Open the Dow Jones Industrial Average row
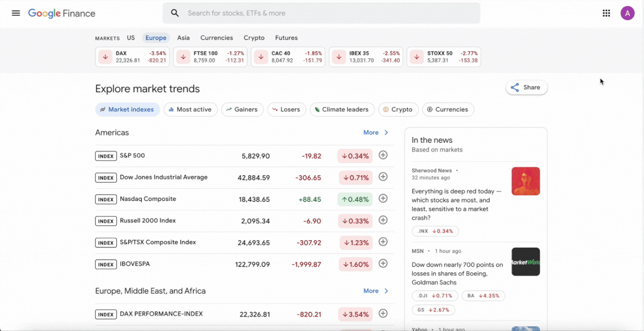Viewport: 644px width, 331px height. [244, 178]
